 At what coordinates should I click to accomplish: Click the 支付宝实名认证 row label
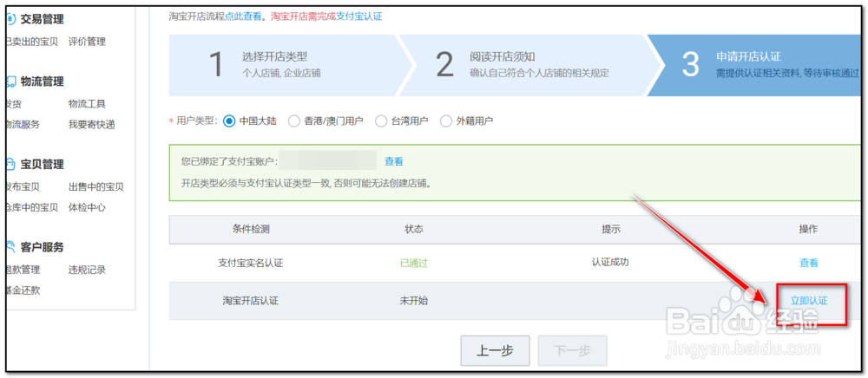pyautogui.click(x=250, y=263)
